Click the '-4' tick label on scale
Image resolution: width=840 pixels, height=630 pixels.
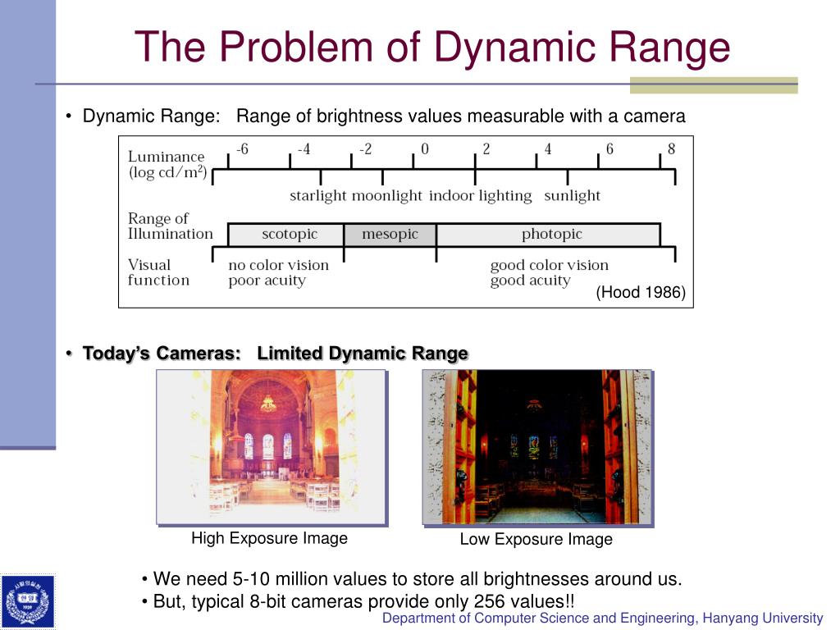[304, 149]
